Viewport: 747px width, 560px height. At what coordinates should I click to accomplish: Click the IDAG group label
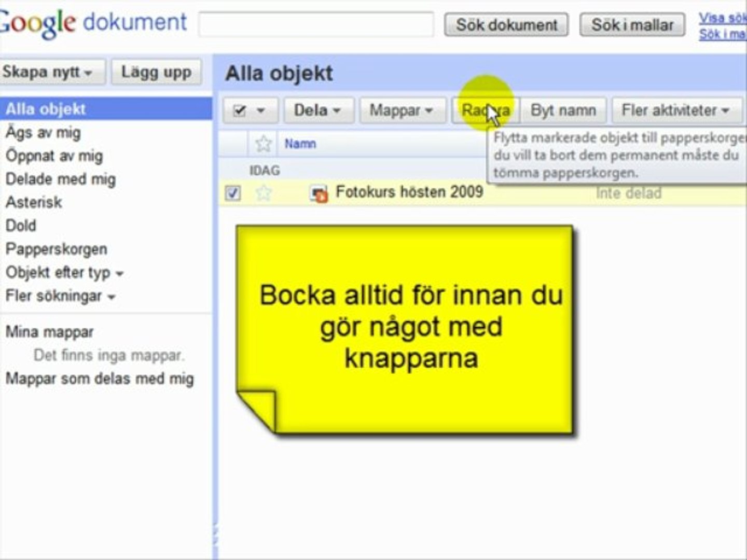coord(265,170)
